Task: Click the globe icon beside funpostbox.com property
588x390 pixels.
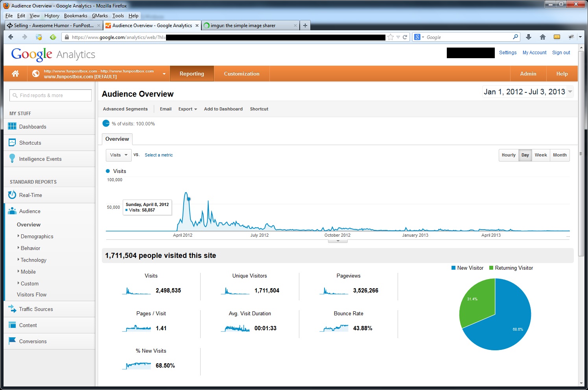Action: coord(36,74)
